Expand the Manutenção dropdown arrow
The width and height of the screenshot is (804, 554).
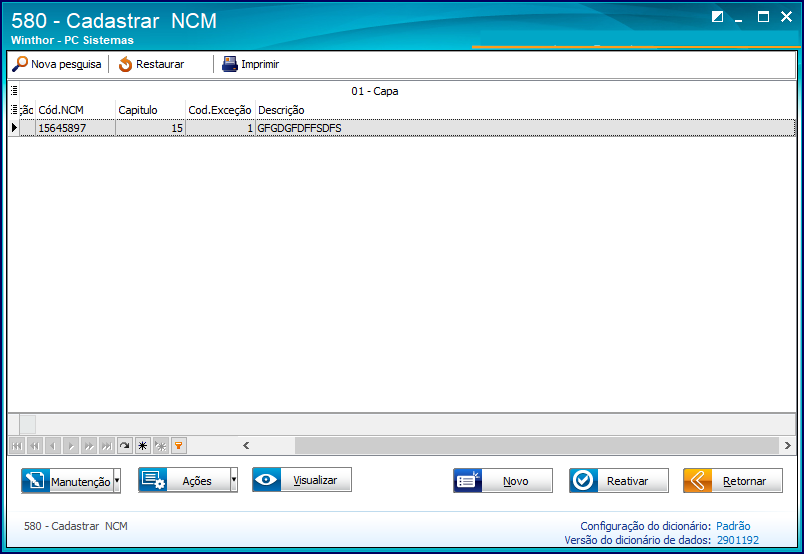click(117, 481)
